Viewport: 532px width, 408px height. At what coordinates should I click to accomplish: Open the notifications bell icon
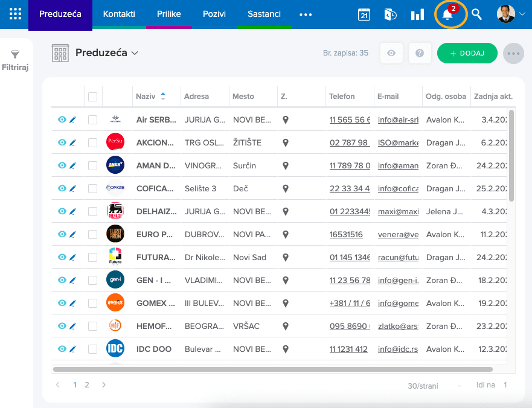click(x=448, y=14)
